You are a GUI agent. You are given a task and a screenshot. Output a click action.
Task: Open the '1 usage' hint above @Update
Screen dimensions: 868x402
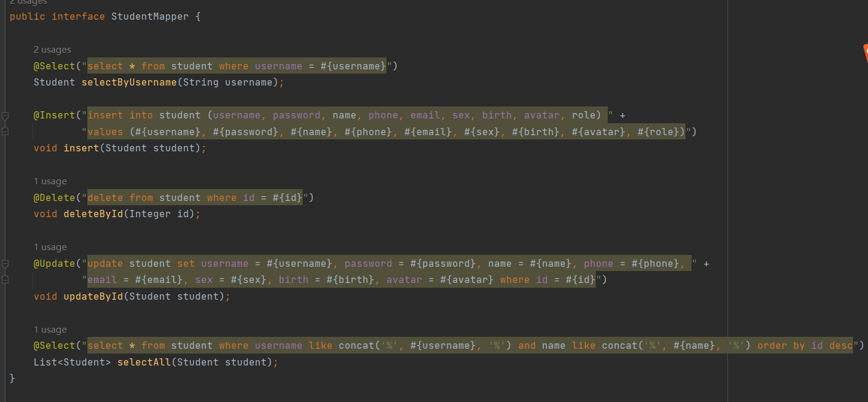pos(50,247)
